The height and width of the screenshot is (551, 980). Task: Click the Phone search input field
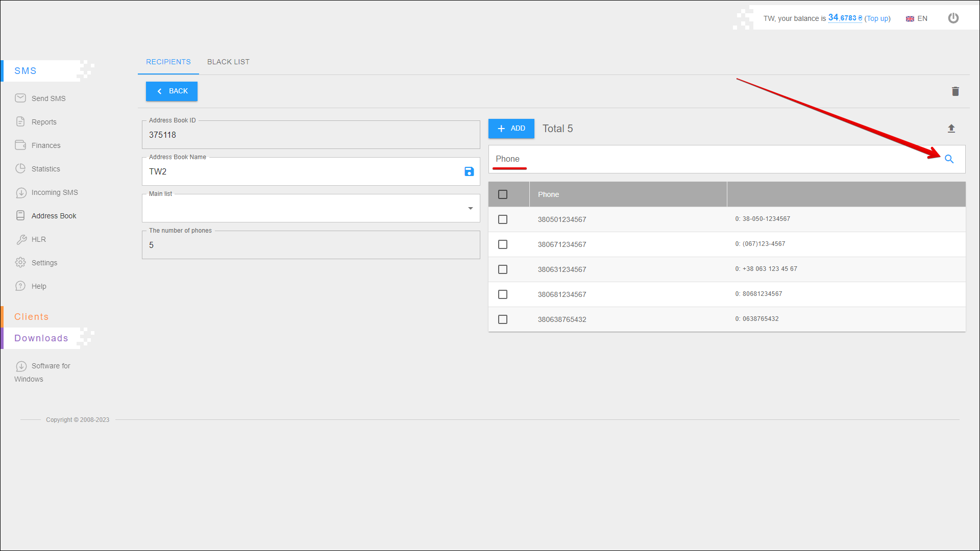pos(715,159)
